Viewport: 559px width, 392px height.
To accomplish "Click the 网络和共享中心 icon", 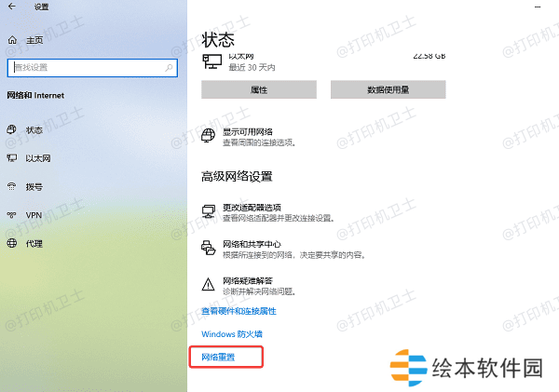I will tap(209, 248).
